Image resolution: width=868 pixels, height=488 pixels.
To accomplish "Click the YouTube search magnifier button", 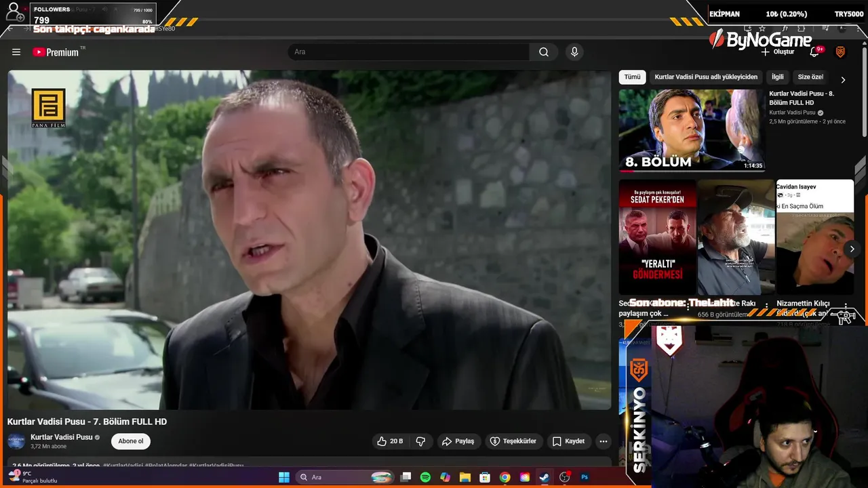I will pyautogui.click(x=544, y=52).
